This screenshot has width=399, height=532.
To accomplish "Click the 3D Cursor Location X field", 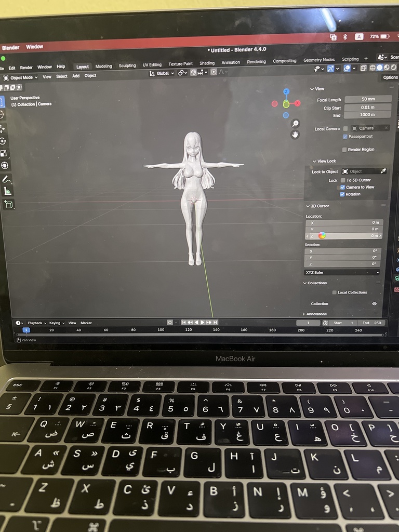I will pyautogui.click(x=344, y=222).
